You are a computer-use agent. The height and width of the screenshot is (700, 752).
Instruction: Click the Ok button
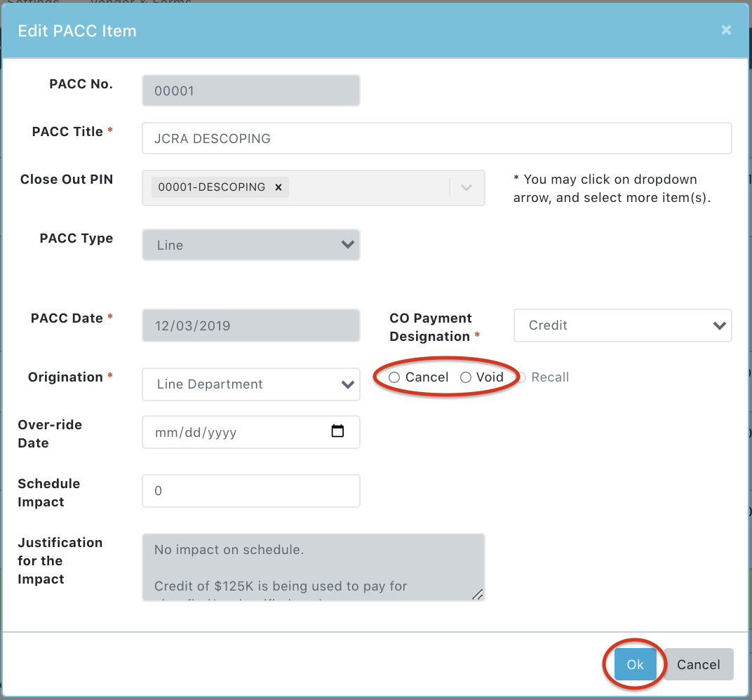coord(635,664)
